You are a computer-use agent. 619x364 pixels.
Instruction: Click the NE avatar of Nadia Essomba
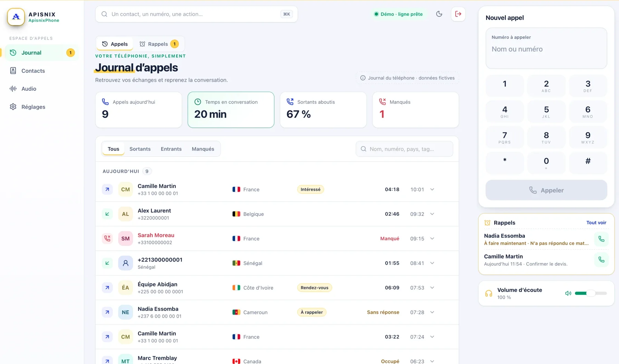(126, 312)
